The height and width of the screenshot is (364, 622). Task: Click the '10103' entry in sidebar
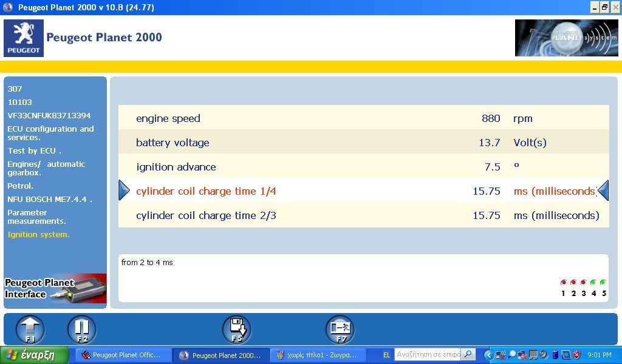(20, 102)
